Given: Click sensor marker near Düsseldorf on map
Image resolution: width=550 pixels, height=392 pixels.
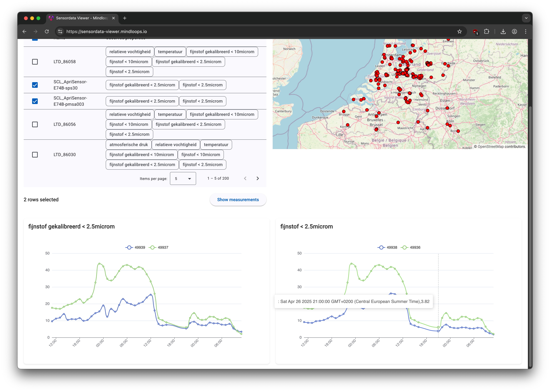Looking at the screenshot, I should click(x=447, y=108).
